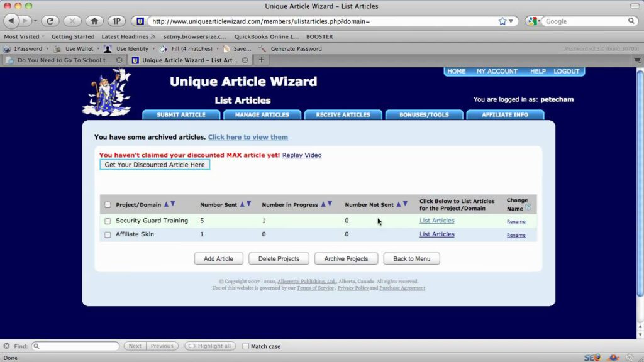
Task: Click Get Your Discounted Article Here button
Action: point(155,165)
